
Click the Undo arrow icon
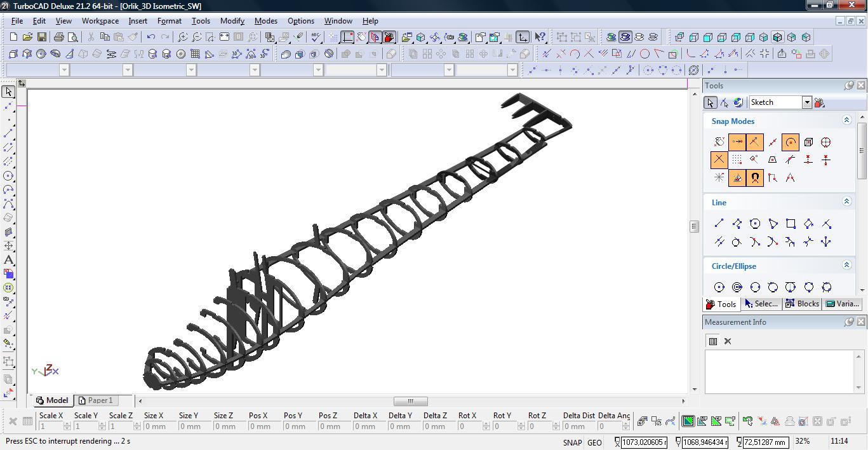pyautogui.click(x=151, y=37)
